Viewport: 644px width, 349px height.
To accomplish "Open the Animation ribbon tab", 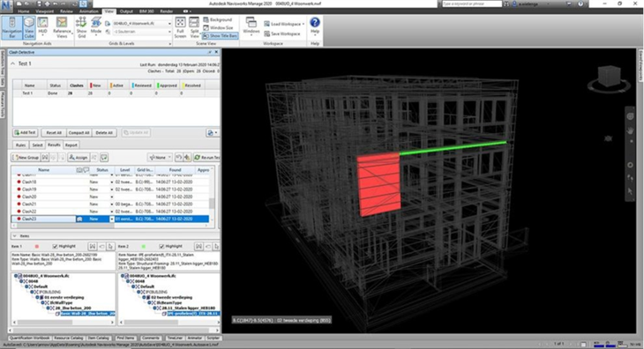I will pyautogui.click(x=89, y=11).
